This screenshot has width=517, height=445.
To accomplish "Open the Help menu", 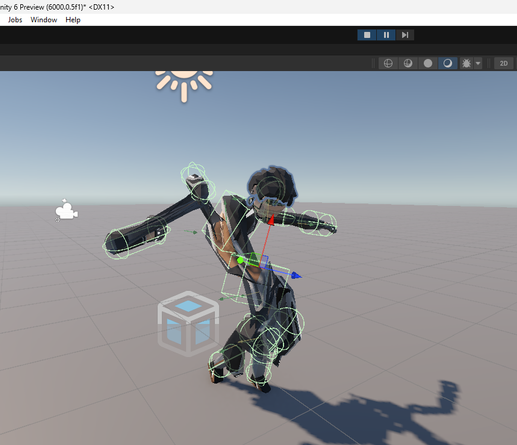I will [x=73, y=20].
